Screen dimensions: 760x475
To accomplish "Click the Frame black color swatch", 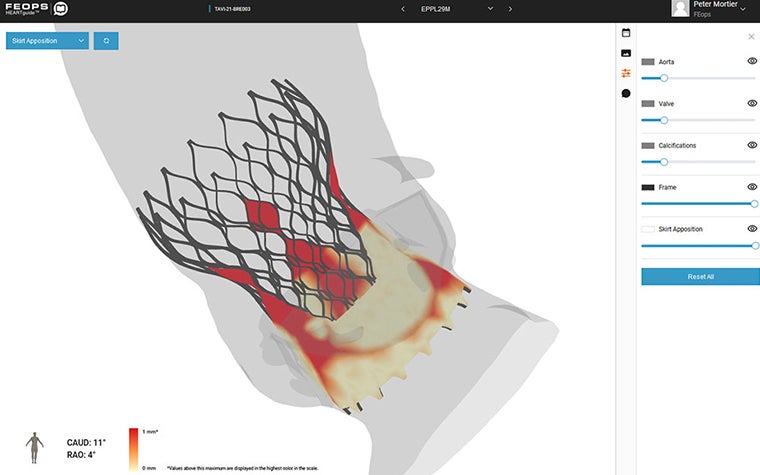I will tap(648, 188).
